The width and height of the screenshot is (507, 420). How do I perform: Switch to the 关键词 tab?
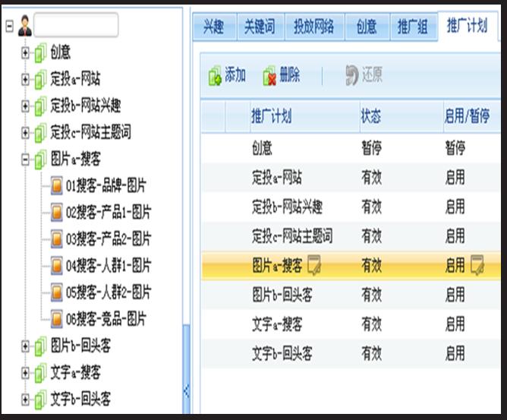click(260, 27)
